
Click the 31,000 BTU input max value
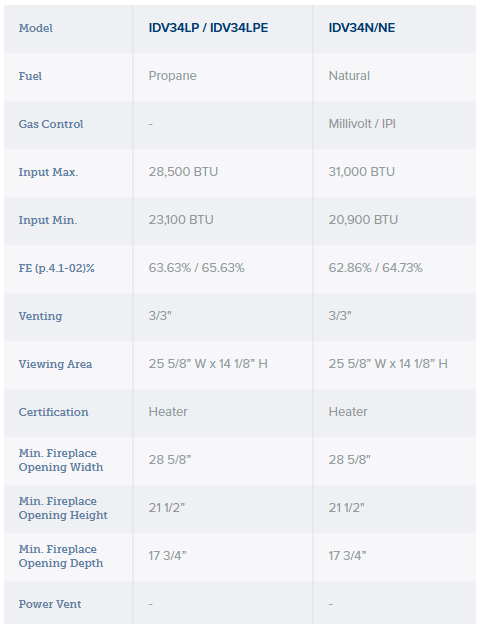[362, 172]
